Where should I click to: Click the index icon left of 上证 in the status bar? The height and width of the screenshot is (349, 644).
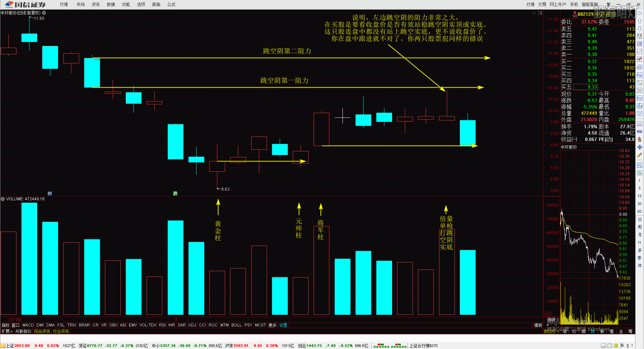pos(3,346)
